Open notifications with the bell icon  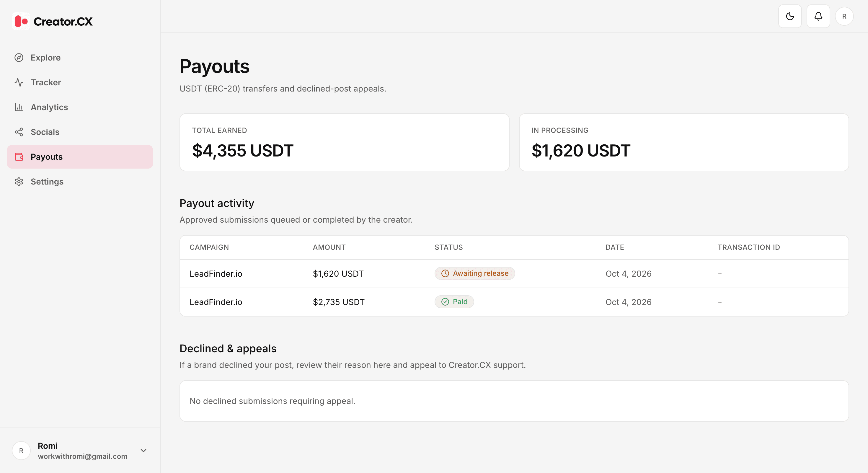pos(818,16)
